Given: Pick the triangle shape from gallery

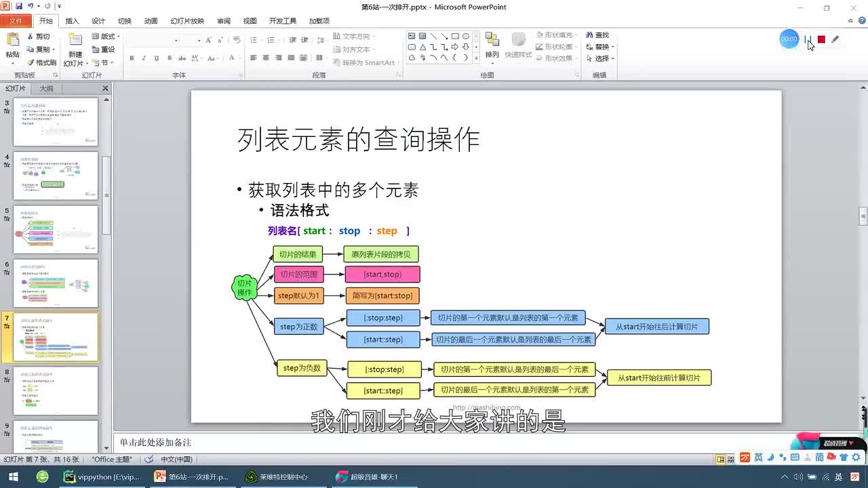Looking at the screenshot, I should point(422,47).
